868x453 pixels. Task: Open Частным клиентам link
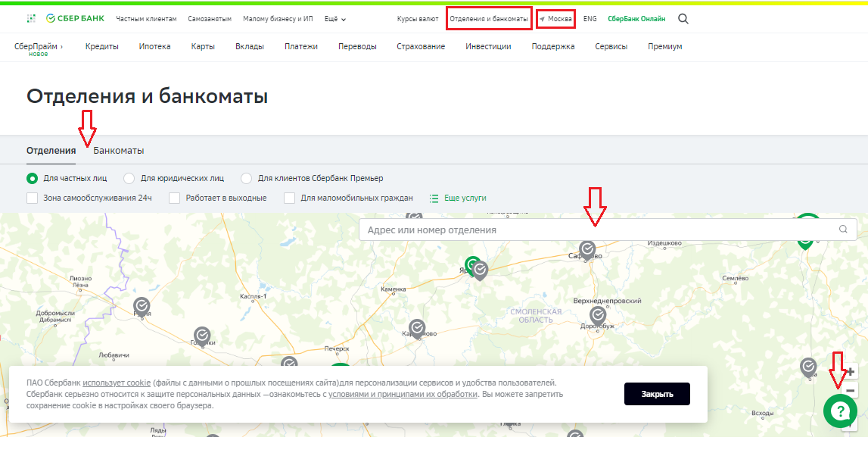click(146, 19)
